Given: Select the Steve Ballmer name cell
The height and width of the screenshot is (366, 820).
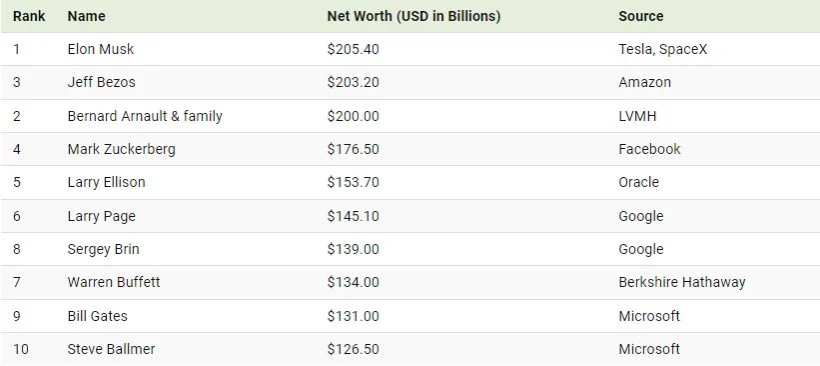Looking at the screenshot, I should (x=111, y=349).
